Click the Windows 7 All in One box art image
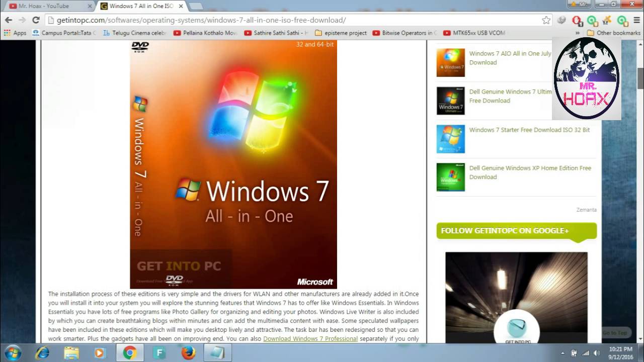The height and width of the screenshot is (362, 644). point(233,164)
